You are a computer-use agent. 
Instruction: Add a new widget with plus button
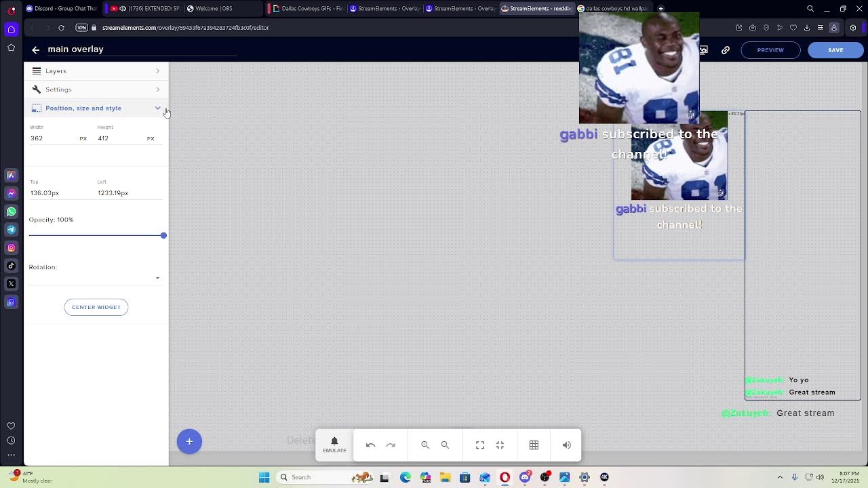[189, 441]
